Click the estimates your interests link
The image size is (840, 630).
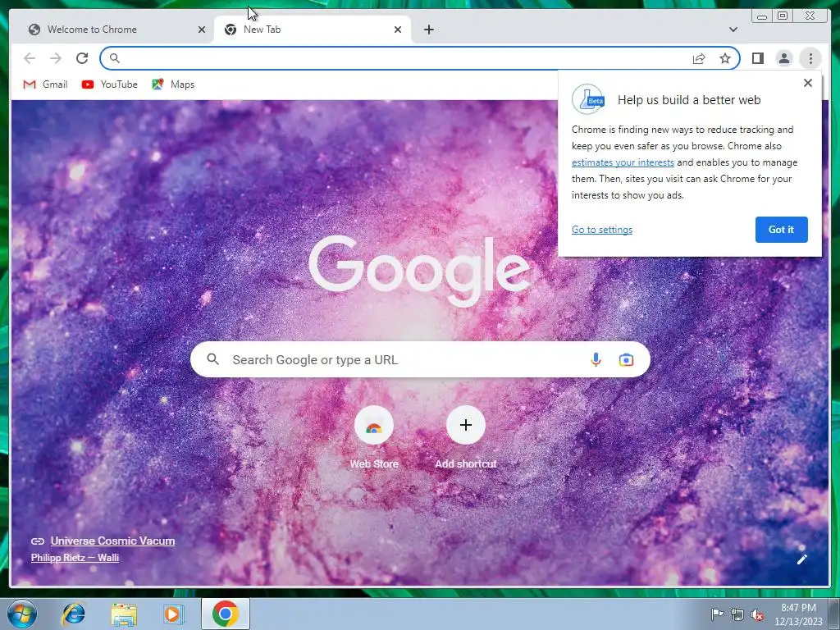coord(623,162)
